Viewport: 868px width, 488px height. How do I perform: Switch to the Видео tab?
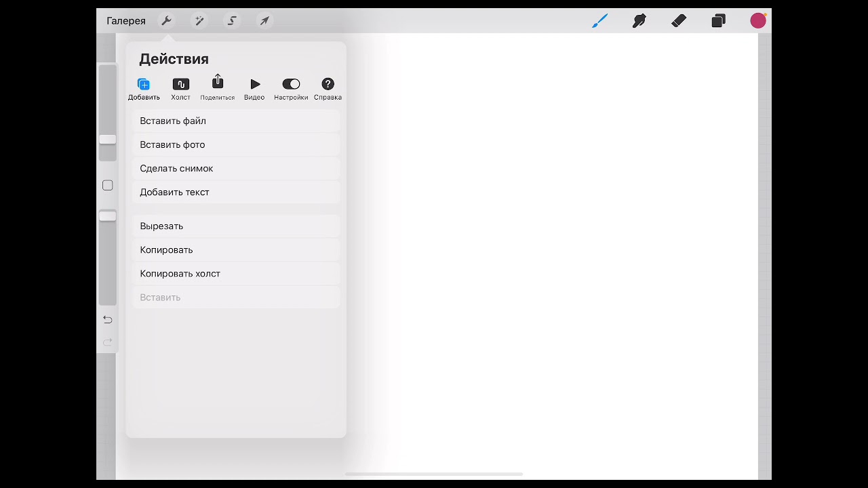[254, 88]
